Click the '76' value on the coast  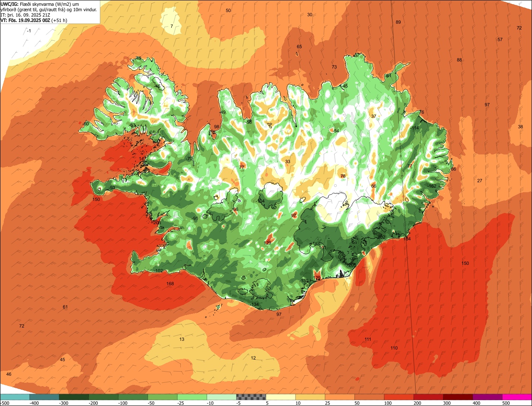tap(421, 113)
